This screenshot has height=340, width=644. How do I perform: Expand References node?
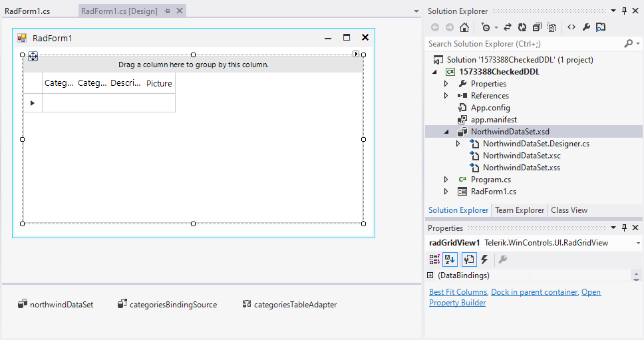tap(446, 96)
